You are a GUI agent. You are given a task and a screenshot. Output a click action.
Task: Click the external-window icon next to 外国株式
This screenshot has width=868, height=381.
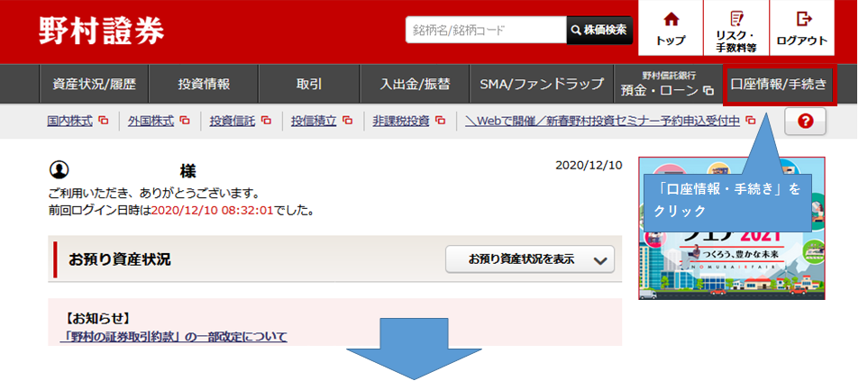(x=185, y=120)
